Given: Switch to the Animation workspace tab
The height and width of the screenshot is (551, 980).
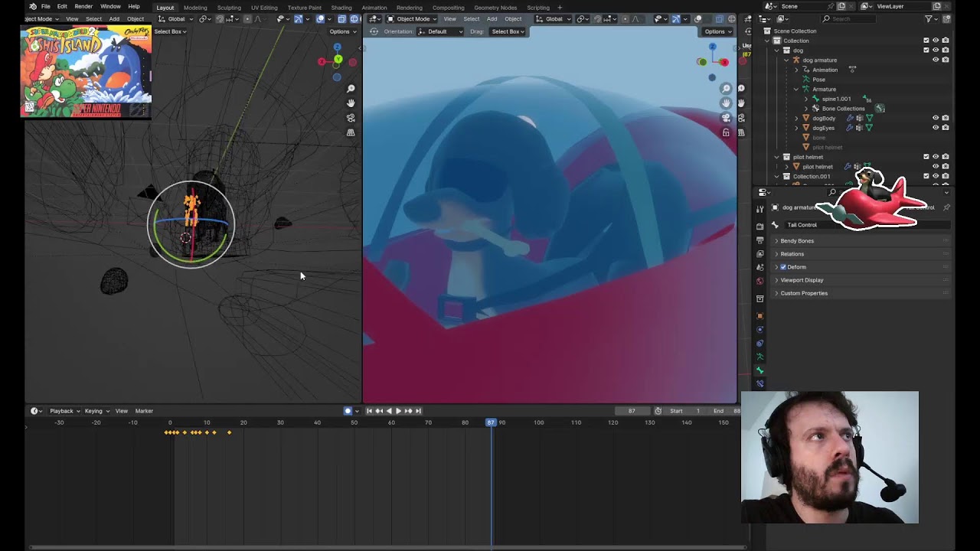Looking at the screenshot, I should [374, 8].
